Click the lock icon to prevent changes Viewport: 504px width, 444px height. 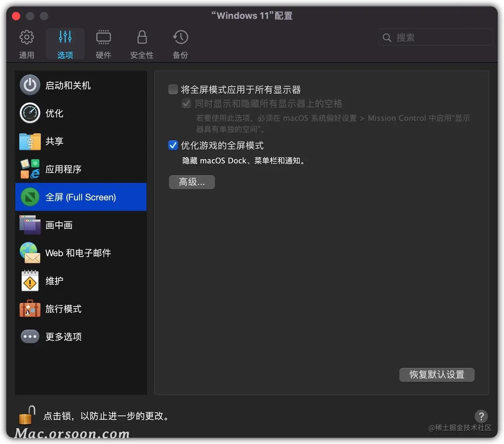(27, 416)
